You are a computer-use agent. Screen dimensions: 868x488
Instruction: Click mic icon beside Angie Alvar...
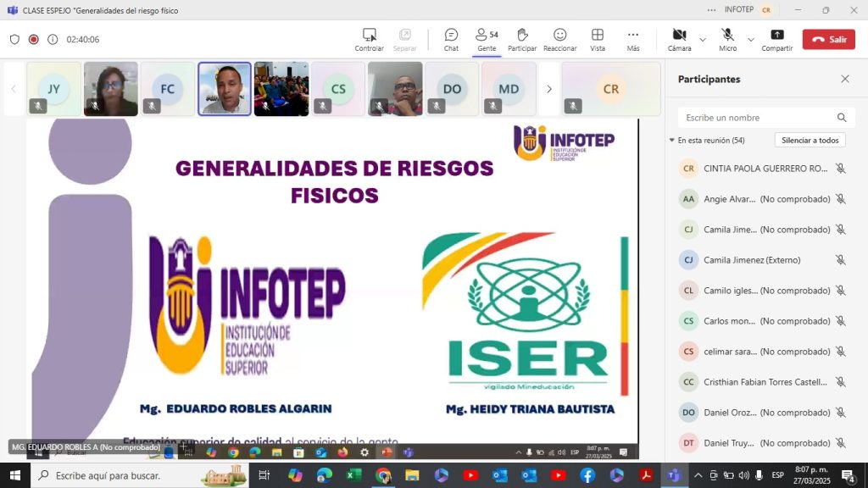[840, 198]
